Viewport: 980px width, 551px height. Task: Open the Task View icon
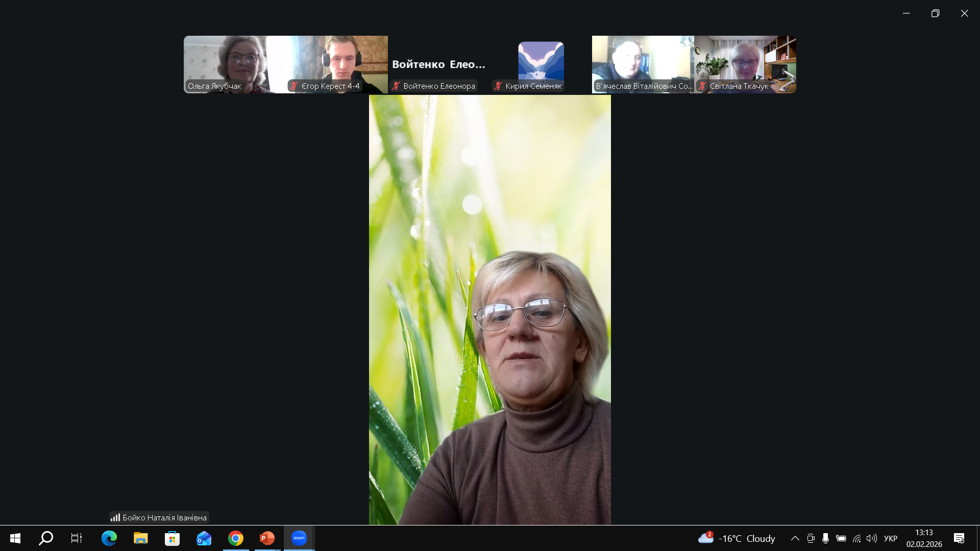click(x=77, y=538)
